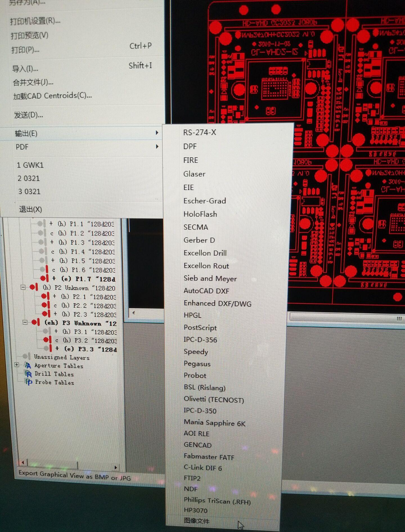The image size is (405, 532).
Task: Toggle the red visibility dot for layer P2.1
Action: coord(44,296)
